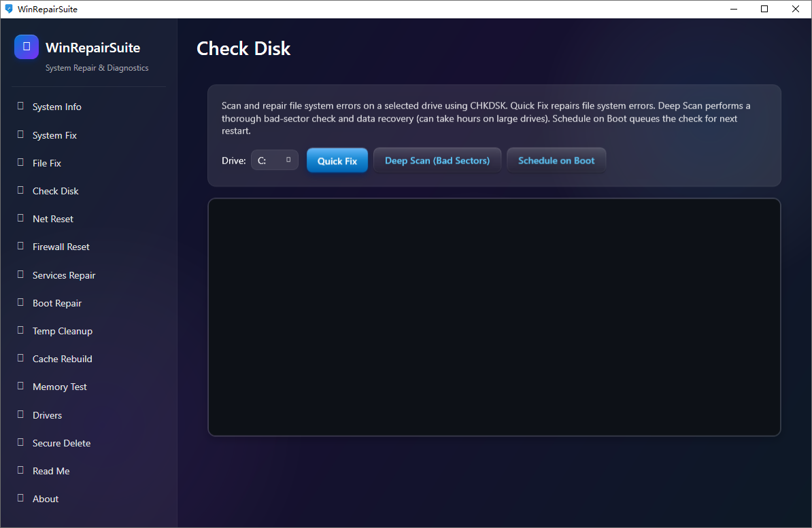Open the Temp Cleanup tool

88,332
